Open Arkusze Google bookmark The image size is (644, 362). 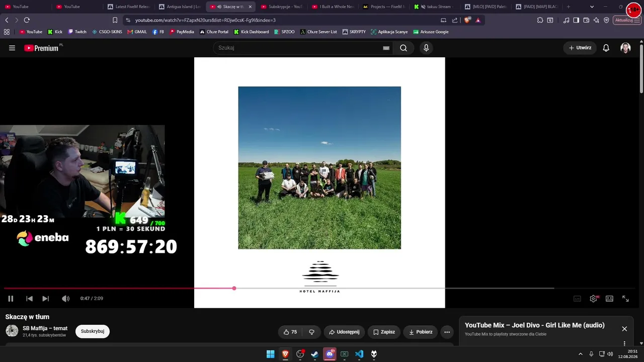431,32
